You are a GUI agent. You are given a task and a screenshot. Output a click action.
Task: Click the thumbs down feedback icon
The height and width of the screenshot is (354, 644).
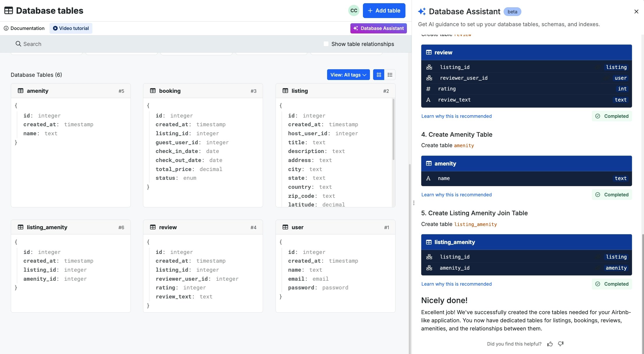[561, 344]
